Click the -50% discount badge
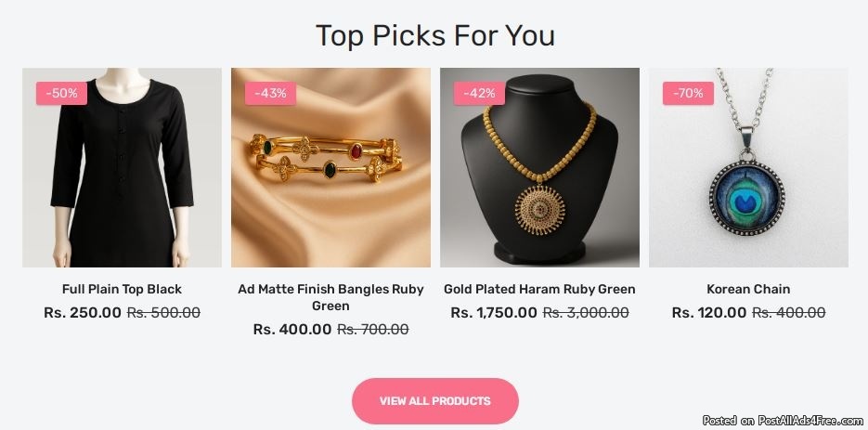The image size is (868, 430). tap(61, 93)
